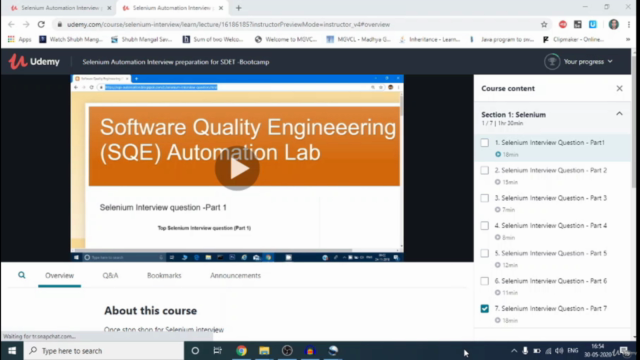Open a new browser tab
Screen dimensions: 640x360
click(238, 8)
